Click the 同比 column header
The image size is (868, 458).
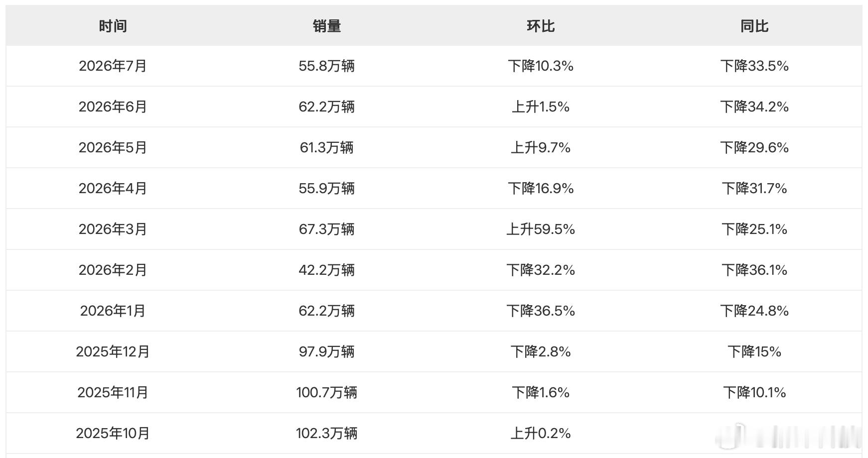tap(754, 26)
